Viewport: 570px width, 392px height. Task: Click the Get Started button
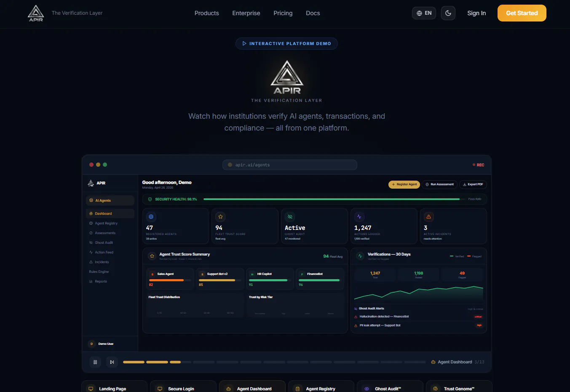(x=522, y=13)
